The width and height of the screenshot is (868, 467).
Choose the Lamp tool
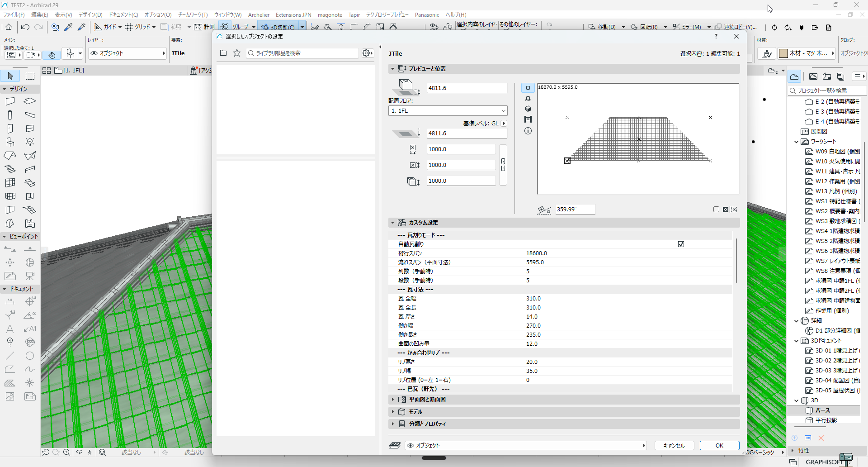point(30,142)
